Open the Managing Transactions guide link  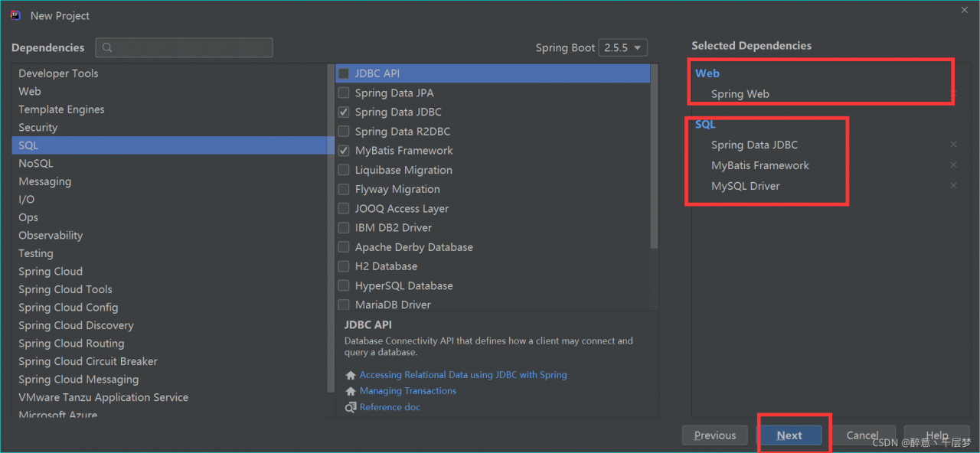(x=408, y=391)
